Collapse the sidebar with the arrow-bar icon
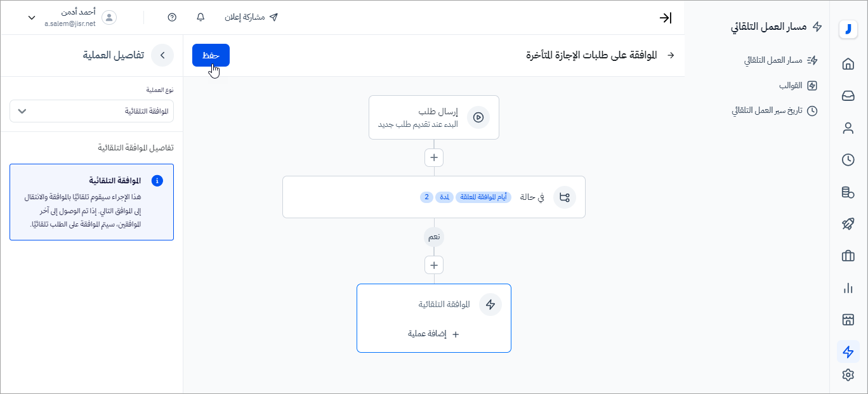 tap(665, 18)
